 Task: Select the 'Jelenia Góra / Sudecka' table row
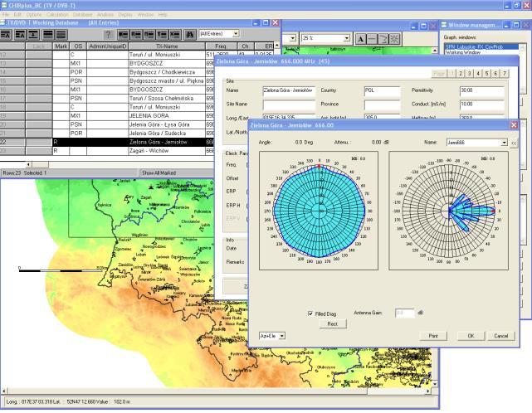(107, 134)
